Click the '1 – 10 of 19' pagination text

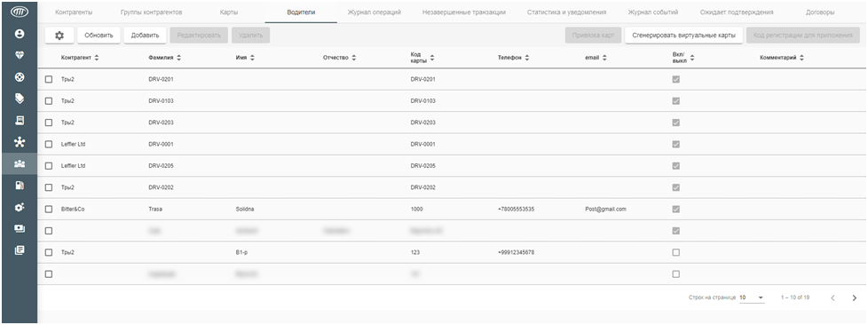pos(795,297)
